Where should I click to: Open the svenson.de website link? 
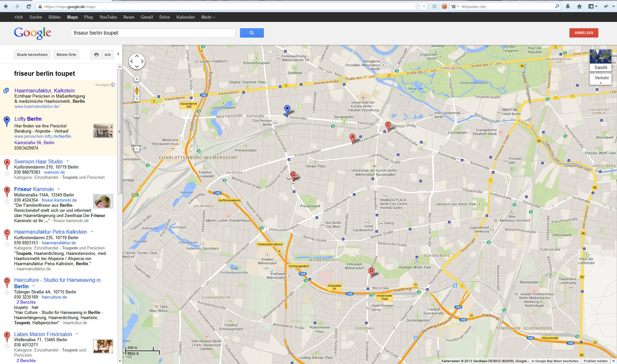tap(54, 172)
